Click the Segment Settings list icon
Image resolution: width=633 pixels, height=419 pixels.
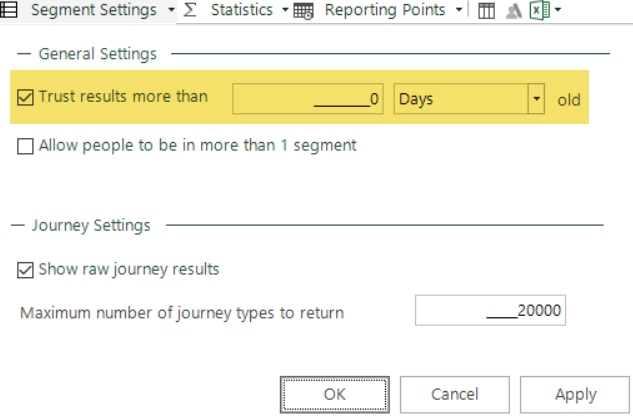click(x=8, y=10)
